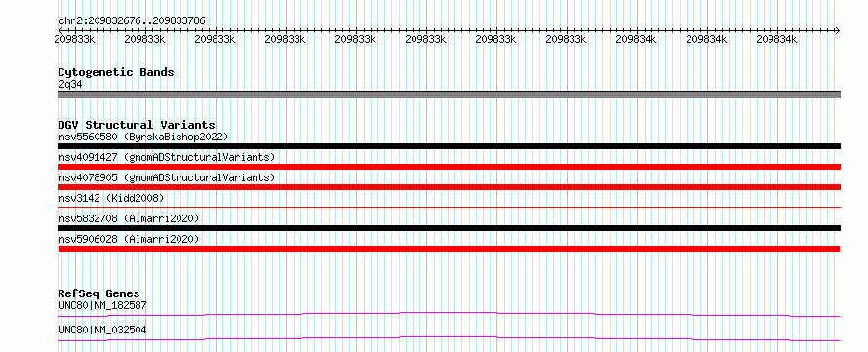868x352 pixels.
Task: Click the nsv5560580 (ByrskaBishop2022) label
Action: coord(143,137)
